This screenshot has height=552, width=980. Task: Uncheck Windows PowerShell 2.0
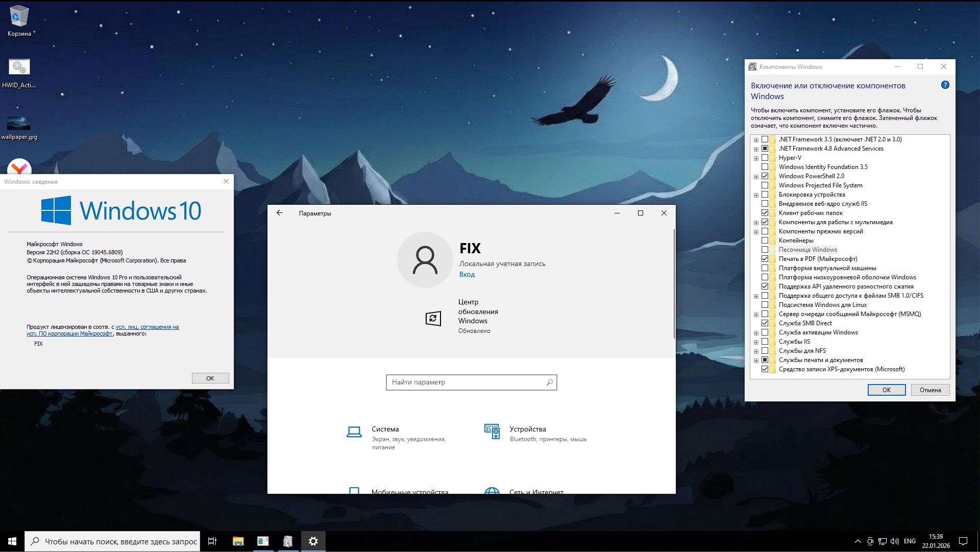[x=765, y=176]
